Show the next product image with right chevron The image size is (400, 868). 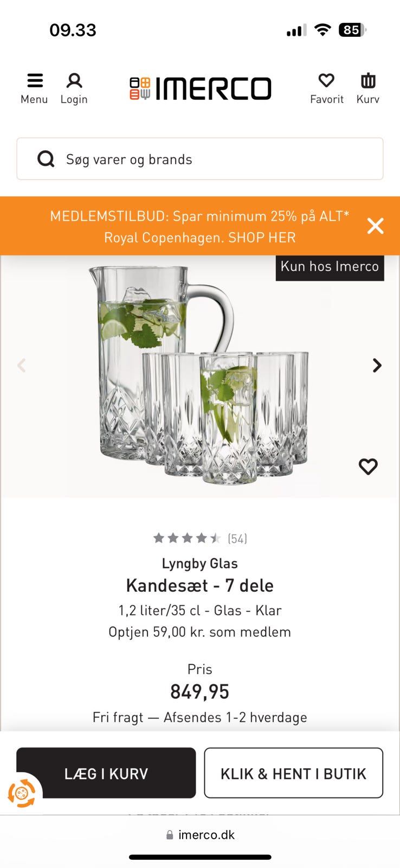[377, 365]
